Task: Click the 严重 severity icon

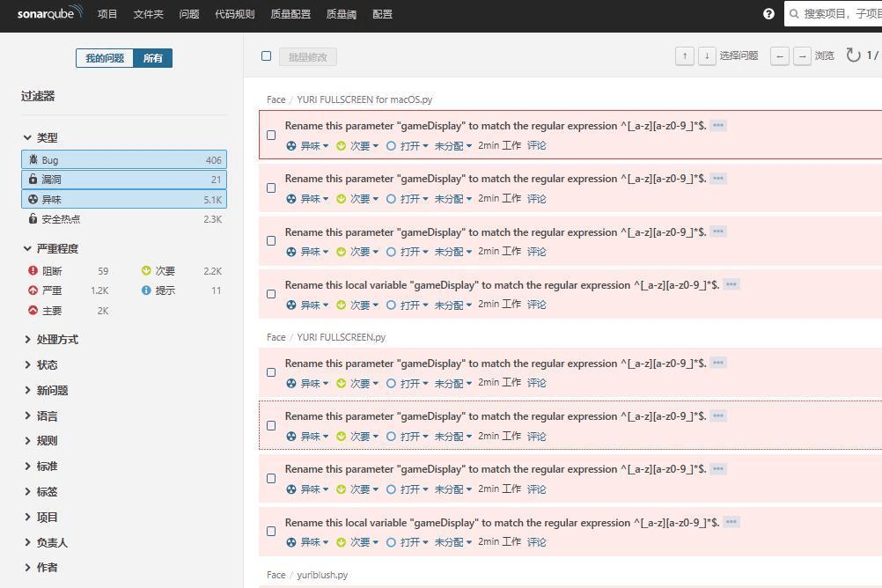Action: (x=33, y=290)
